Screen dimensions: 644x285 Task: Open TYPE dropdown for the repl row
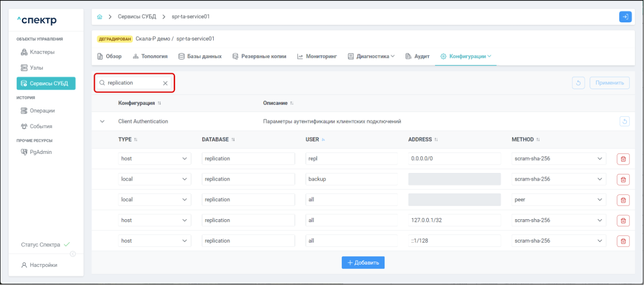click(x=154, y=159)
